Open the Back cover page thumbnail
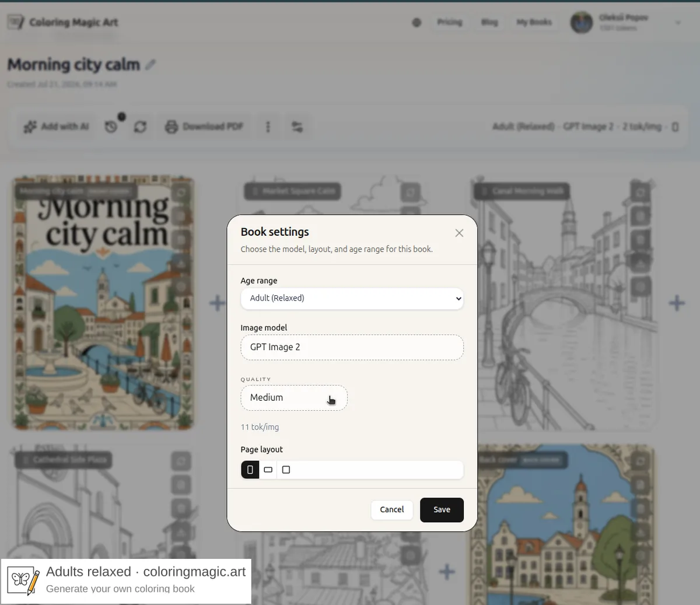The width and height of the screenshot is (700, 605). pos(563,525)
